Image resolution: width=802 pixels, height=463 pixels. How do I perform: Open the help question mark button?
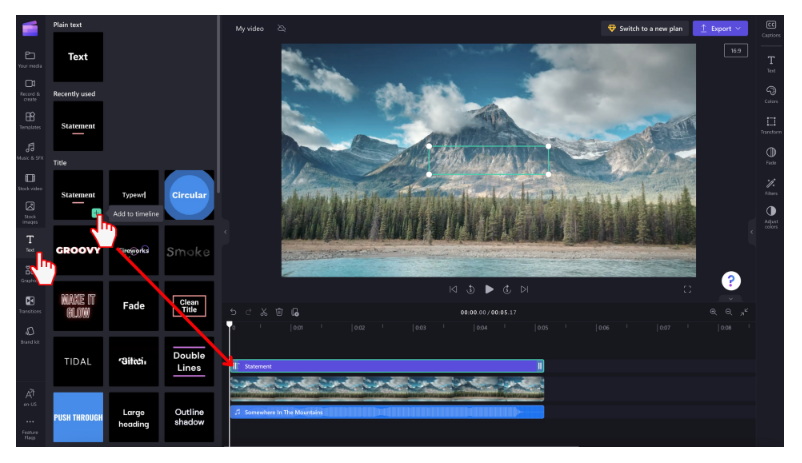(x=731, y=281)
